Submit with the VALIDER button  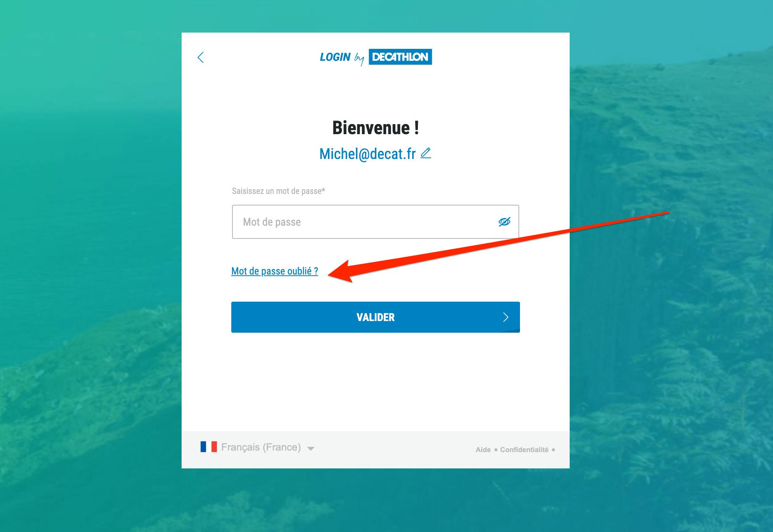click(x=375, y=317)
